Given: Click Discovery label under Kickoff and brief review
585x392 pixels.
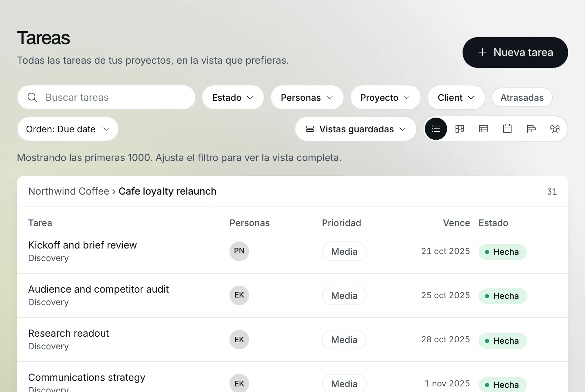Looking at the screenshot, I should tap(48, 258).
